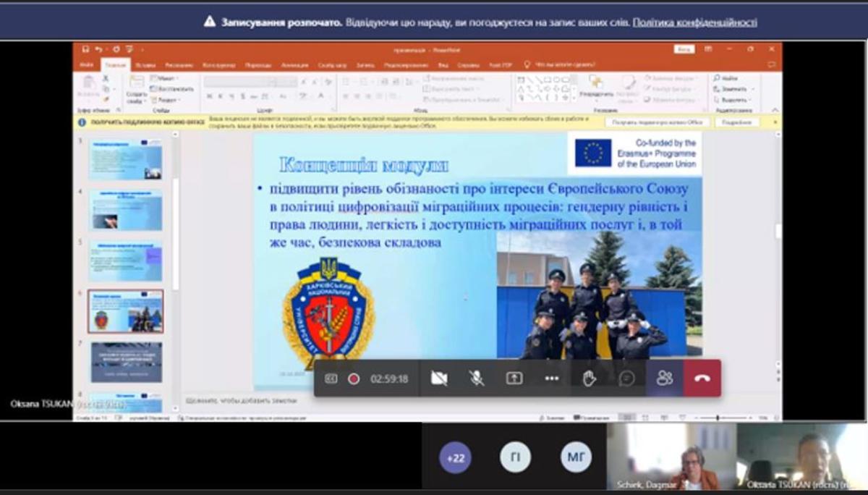Select slide 5 thumbnail
This screenshot has width=868, height=495.
point(126,261)
